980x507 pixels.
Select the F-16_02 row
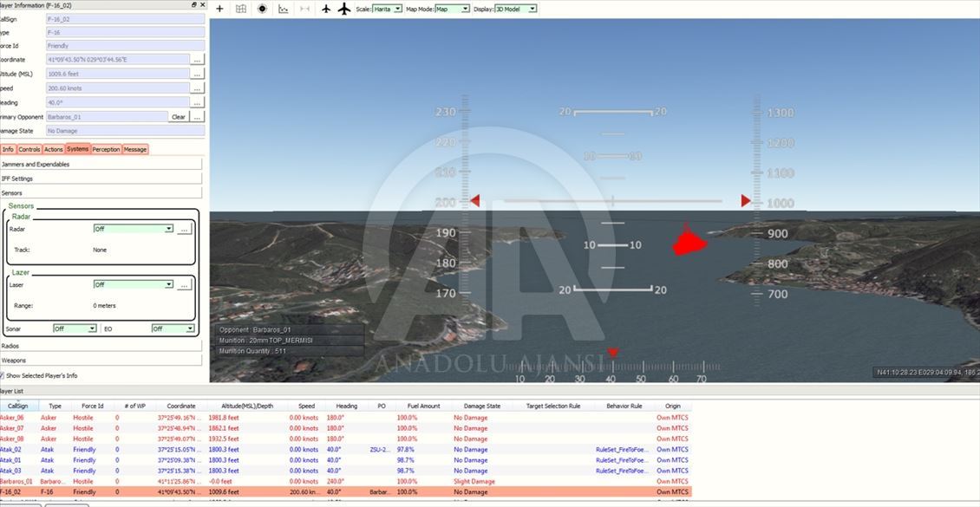pyautogui.click(x=346, y=492)
